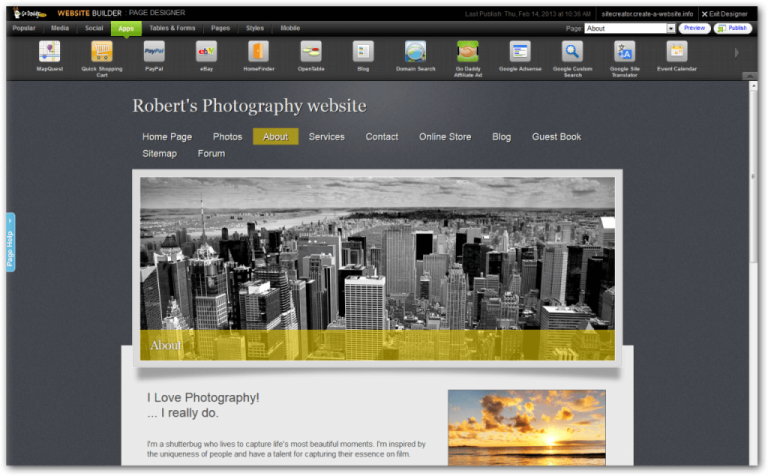The width and height of the screenshot is (768, 476).
Task: Select the sunset photo thumbnail
Action: click(527, 428)
